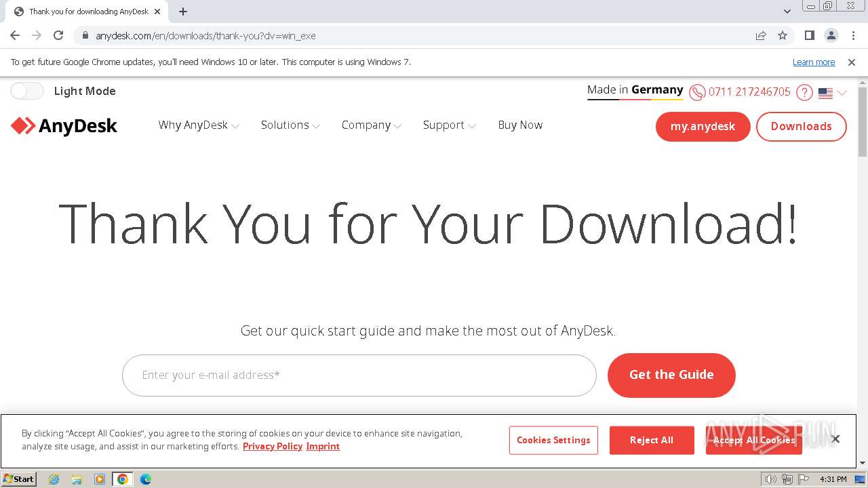This screenshot has height=488, width=868.
Task: Open Cookies Settings
Action: pos(553,441)
